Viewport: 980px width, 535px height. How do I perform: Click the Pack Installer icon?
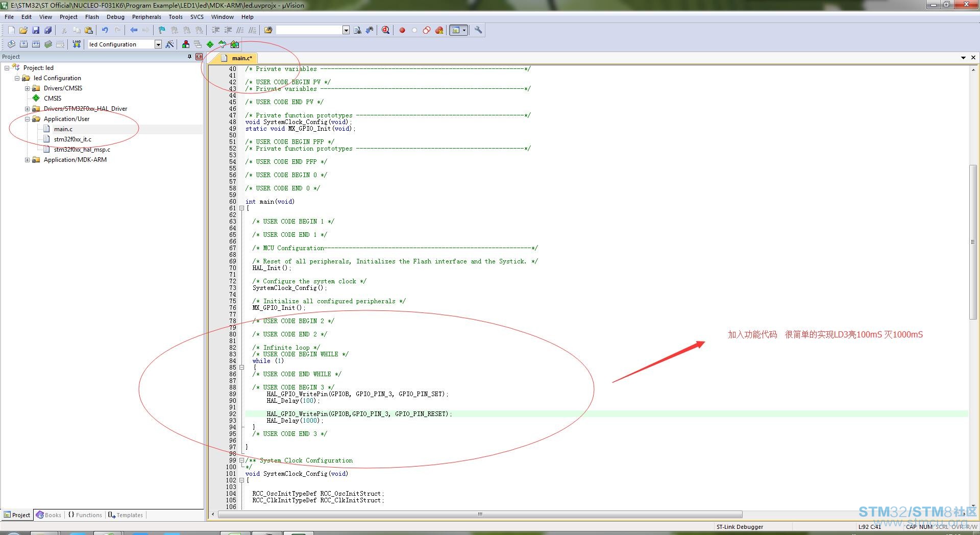pyautogui.click(x=235, y=44)
